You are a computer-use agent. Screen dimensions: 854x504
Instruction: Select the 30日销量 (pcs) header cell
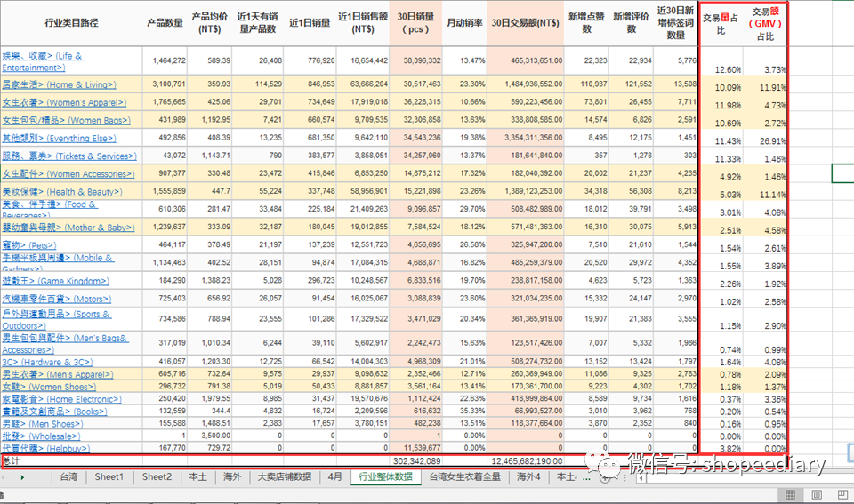(415, 23)
